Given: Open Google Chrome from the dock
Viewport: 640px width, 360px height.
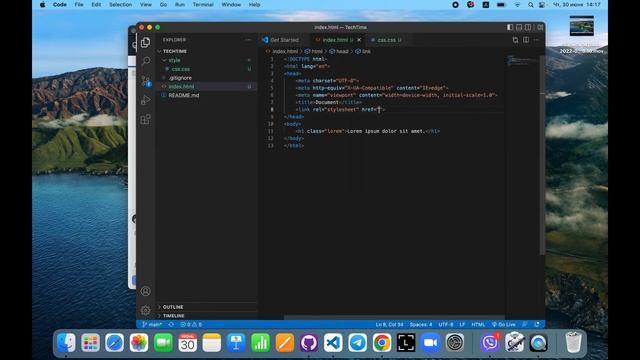Looking at the screenshot, I should tap(382, 342).
